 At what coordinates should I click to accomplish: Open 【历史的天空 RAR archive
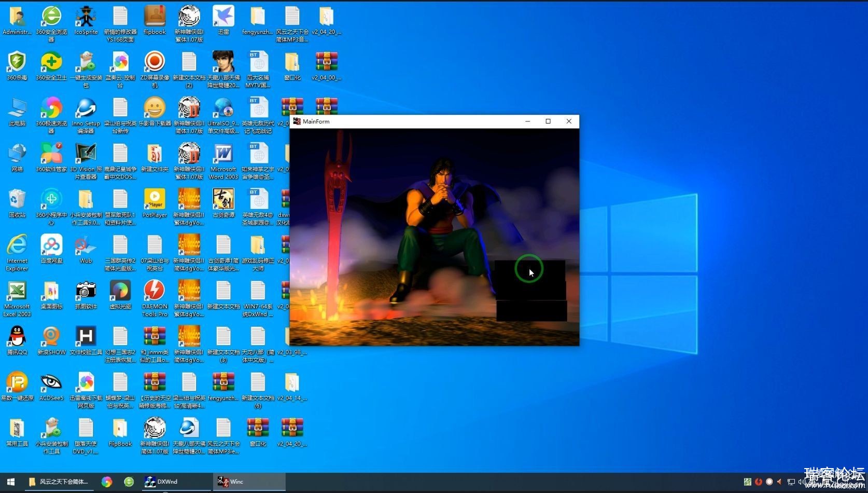click(x=155, y=390)
